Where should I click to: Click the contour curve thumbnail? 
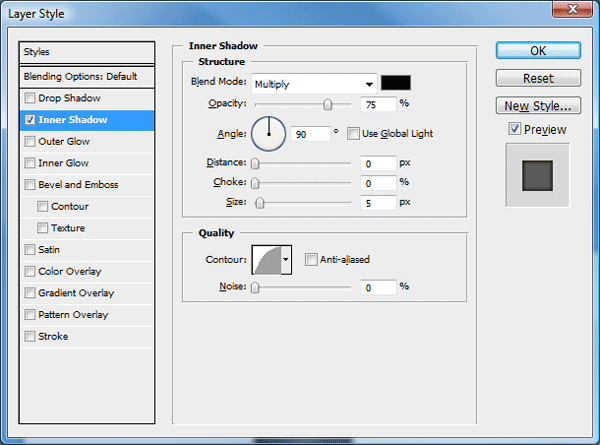267,260
